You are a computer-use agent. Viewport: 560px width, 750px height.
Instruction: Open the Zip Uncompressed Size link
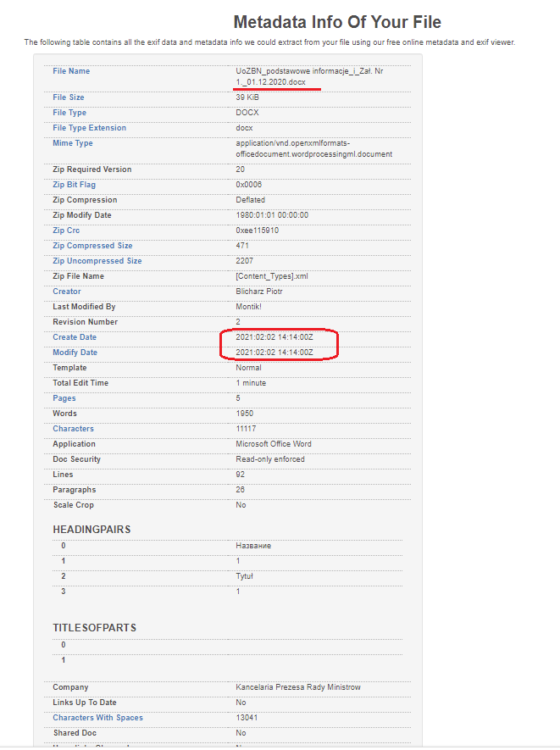click(97, 261)
